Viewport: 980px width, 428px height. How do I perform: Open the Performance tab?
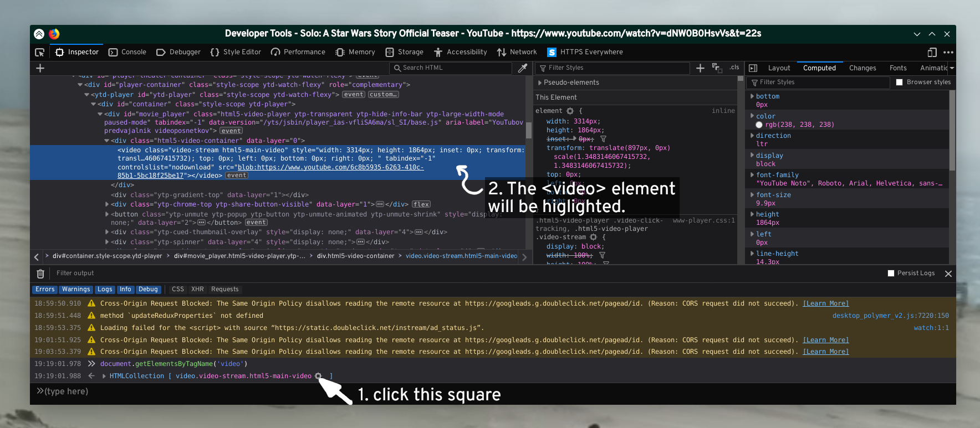(x=298, y=52)
